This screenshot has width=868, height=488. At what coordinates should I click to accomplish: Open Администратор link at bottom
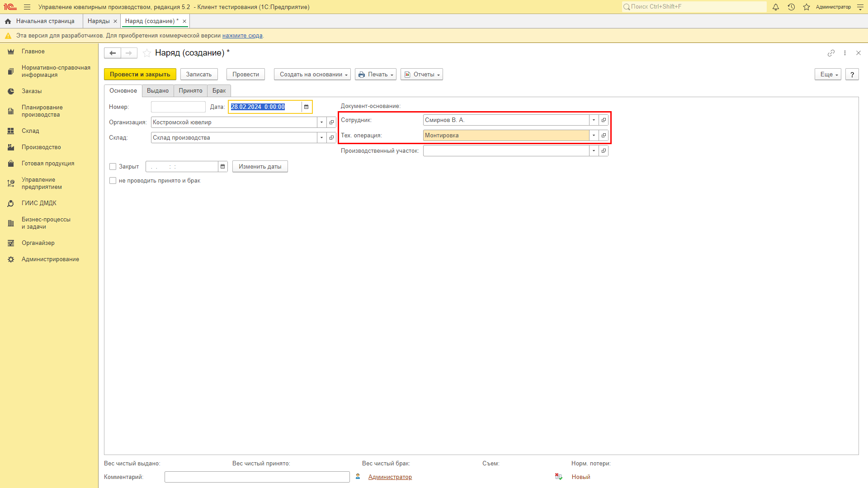pos(390,477)
